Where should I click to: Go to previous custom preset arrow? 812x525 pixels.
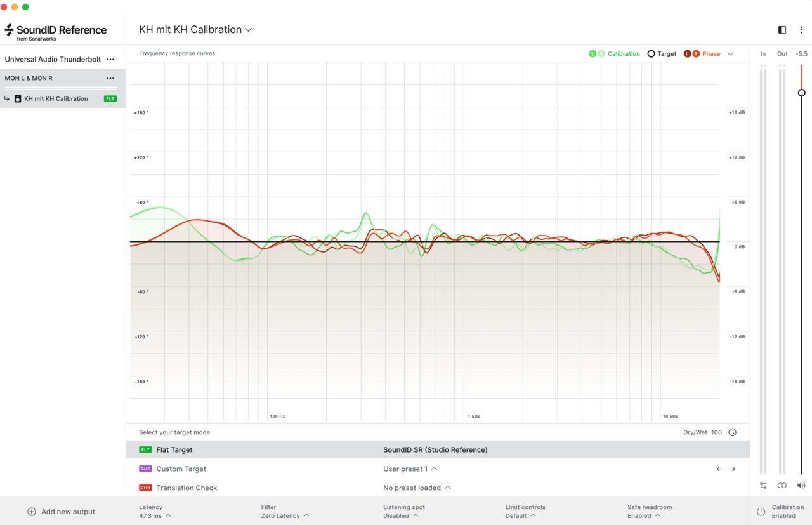719,469
